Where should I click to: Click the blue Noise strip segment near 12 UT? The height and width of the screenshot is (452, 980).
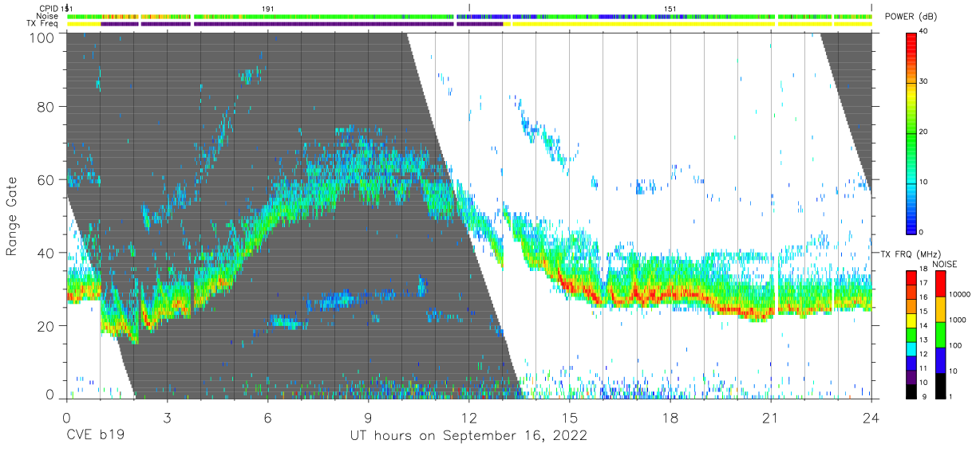point(484,17)
